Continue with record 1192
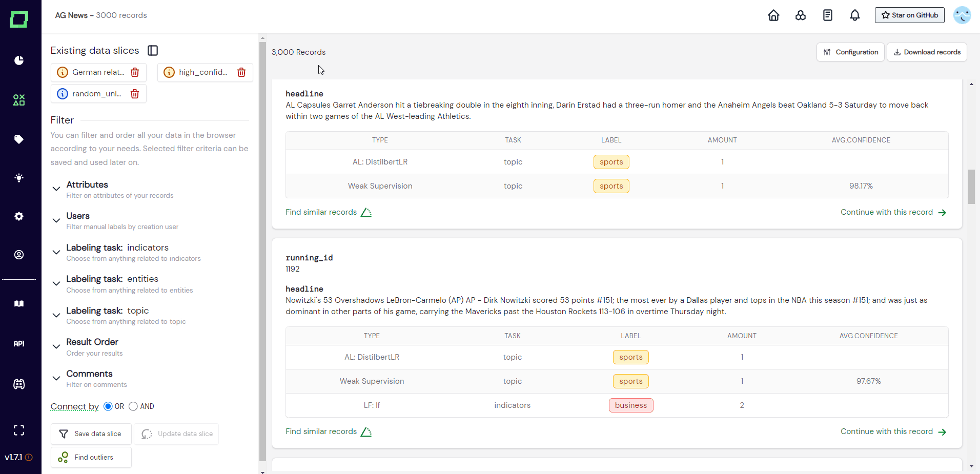Image resolution: width=980 pixels, height=474 pixels. click(893, 431)
